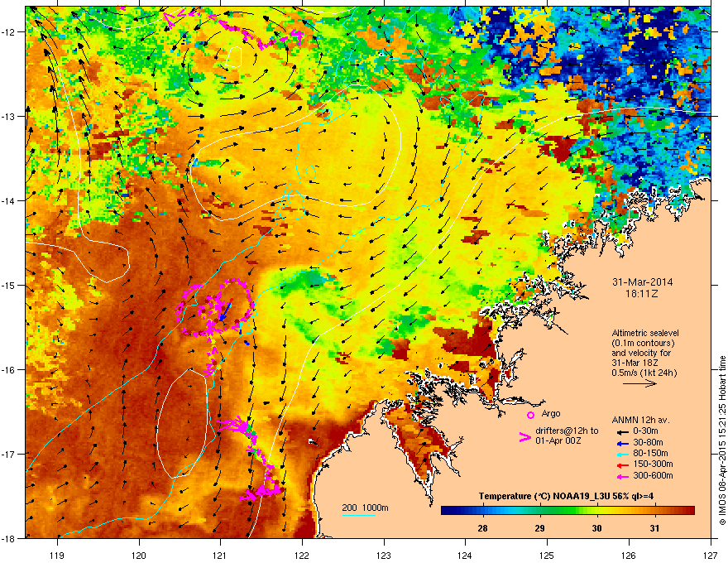Click the '200 1000m' bathymetry label
This screenshot has height=563, width=728.
pos(365,508)
